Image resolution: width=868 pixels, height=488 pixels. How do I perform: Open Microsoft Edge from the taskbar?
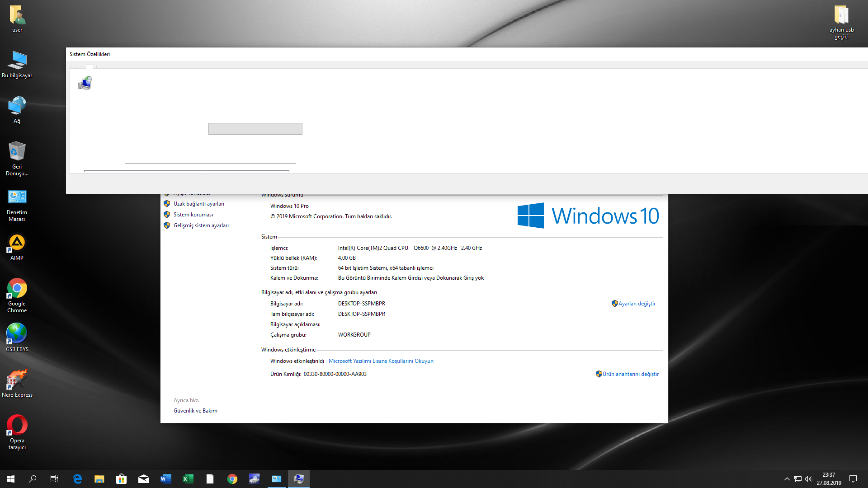coord(77,479)
